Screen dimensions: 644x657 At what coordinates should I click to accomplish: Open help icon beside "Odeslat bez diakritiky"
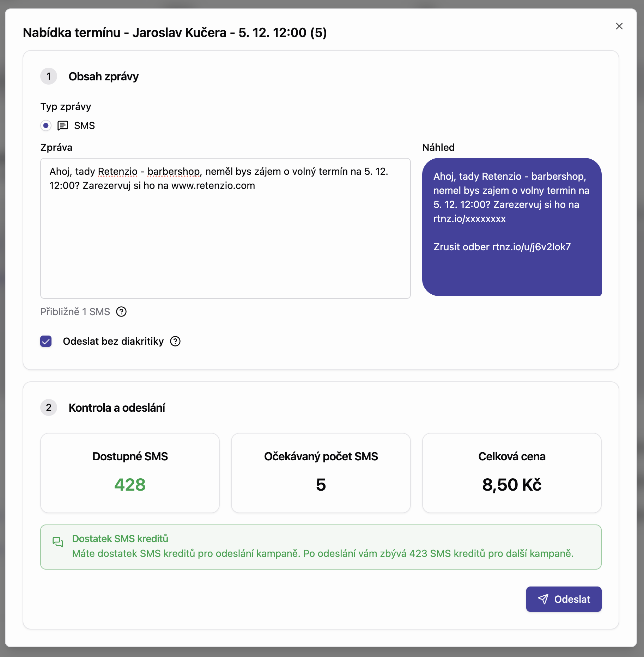[x=175, y=341]
